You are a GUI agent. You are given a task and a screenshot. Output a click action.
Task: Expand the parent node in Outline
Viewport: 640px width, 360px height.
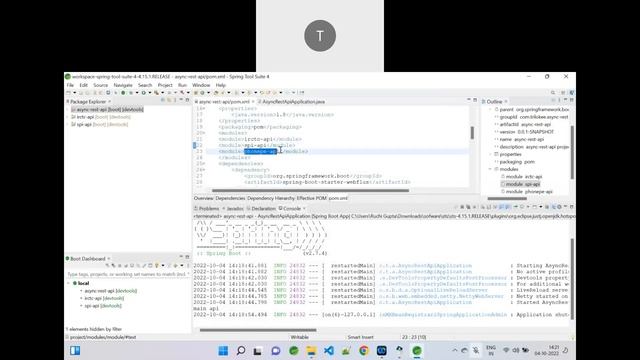pos(491,109)
